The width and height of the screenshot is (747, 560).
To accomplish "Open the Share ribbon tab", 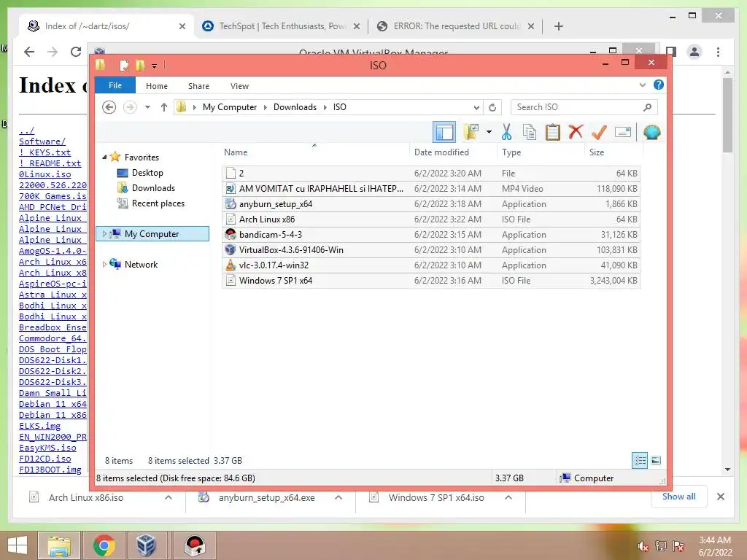I will 198,86.
